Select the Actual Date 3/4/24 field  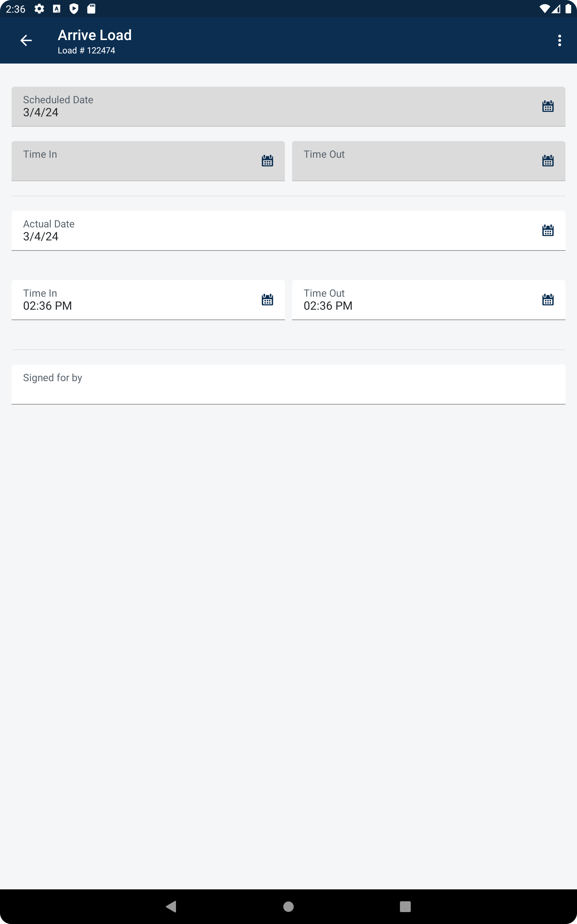coord(288,231)
